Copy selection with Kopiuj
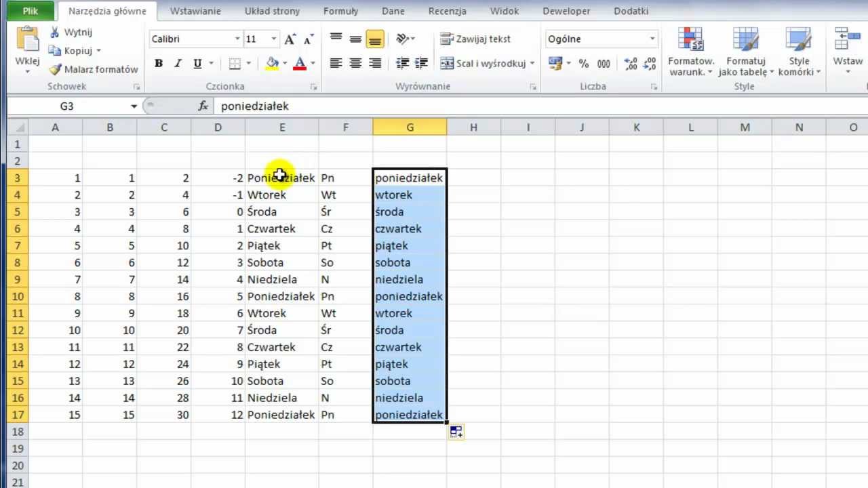This screenshot has height=488, width=868. click(x=71, y=50)
